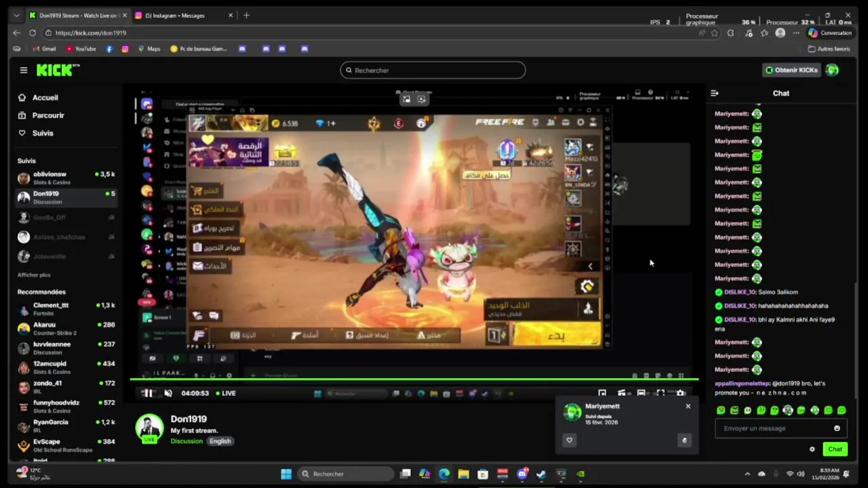The image size is (868, 488).
Task: Close the Mariyemett user card
Action: click(x=688, y=406)
